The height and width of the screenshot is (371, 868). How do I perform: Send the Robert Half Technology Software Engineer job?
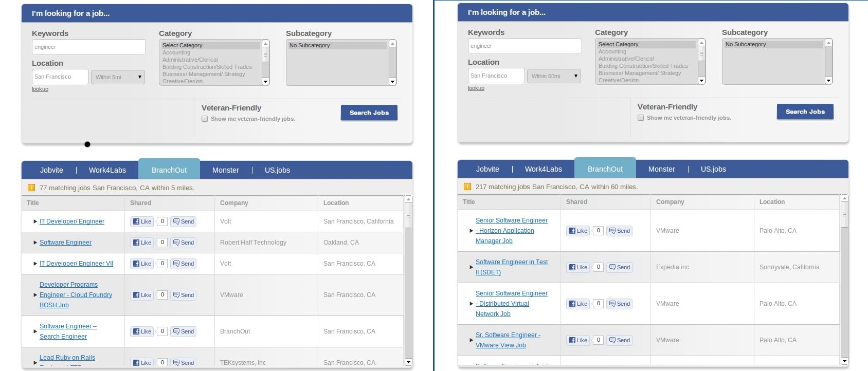[x=184, y=243]
